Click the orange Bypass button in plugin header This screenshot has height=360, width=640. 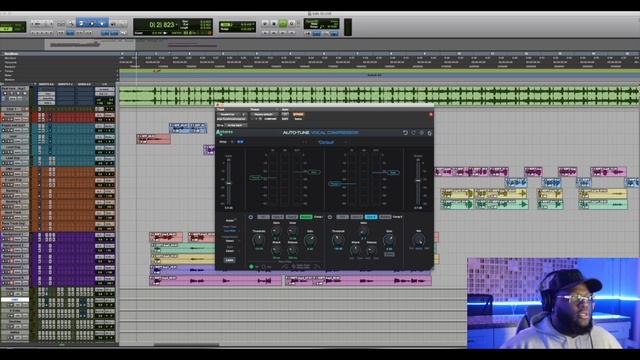point(298,114)
